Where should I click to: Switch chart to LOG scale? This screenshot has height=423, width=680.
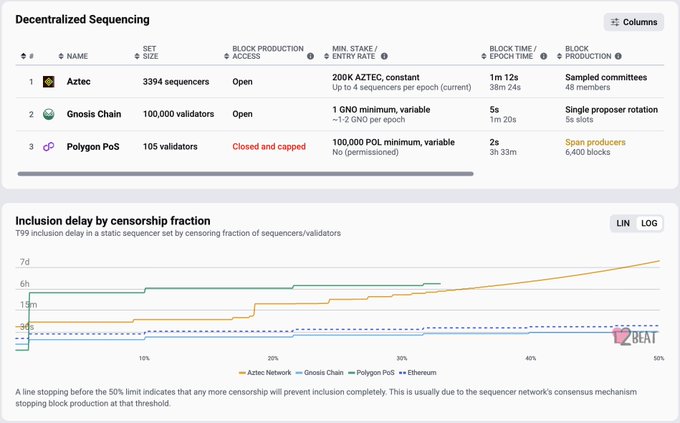tap(649, 223)
